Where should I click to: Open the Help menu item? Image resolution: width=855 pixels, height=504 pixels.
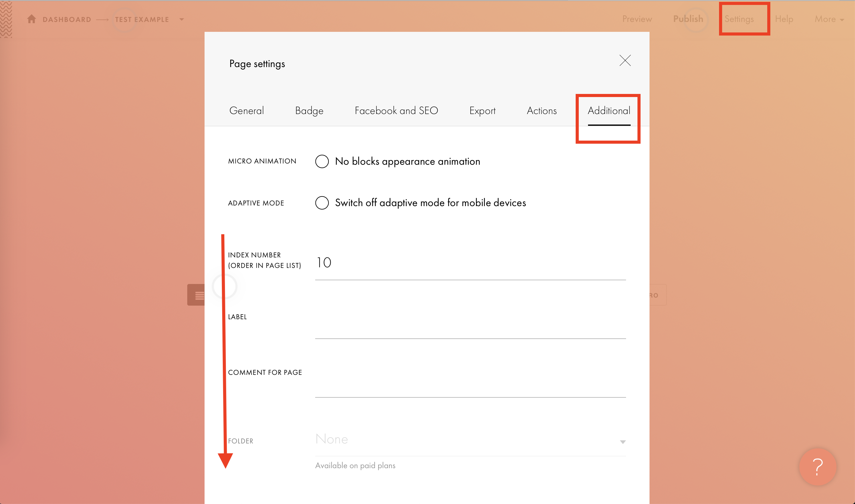tap(784, 19)
